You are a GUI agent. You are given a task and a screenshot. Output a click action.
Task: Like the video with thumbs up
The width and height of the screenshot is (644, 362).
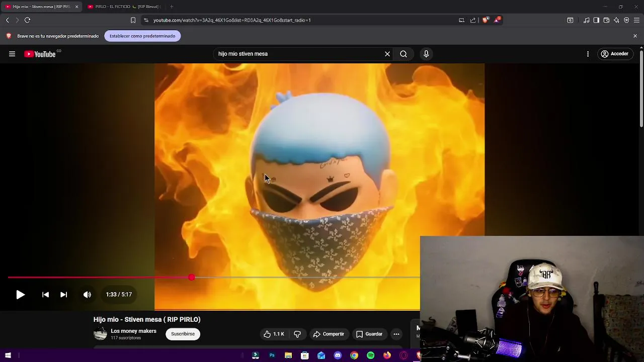click(274, 334)
